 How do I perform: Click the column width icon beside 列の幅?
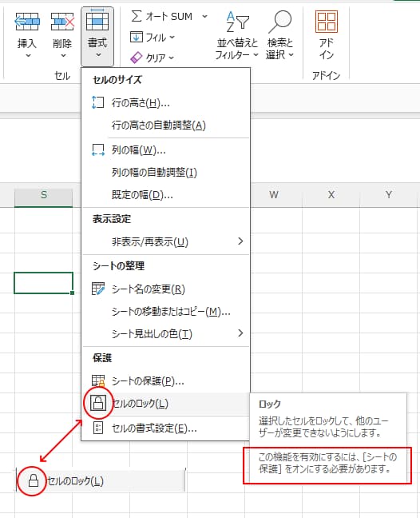tap(97, 150)
